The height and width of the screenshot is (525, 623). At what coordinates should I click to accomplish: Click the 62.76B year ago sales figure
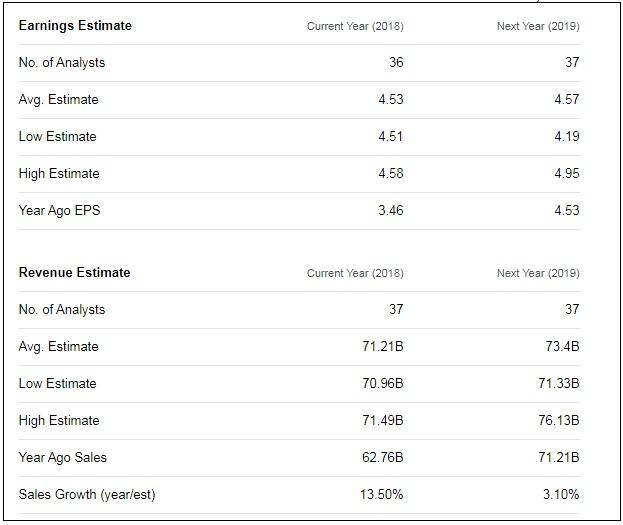380,457
